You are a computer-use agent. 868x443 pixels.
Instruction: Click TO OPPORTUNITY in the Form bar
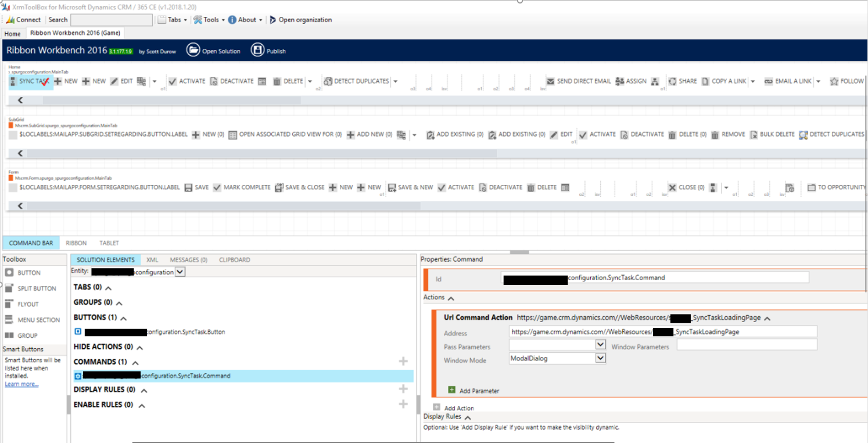[x=836, y=187]
